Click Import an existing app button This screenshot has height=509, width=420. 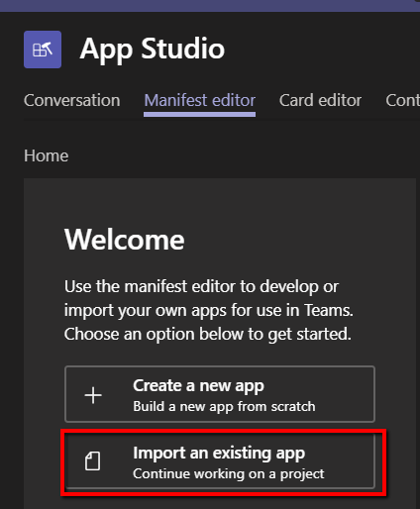point(220,461)
